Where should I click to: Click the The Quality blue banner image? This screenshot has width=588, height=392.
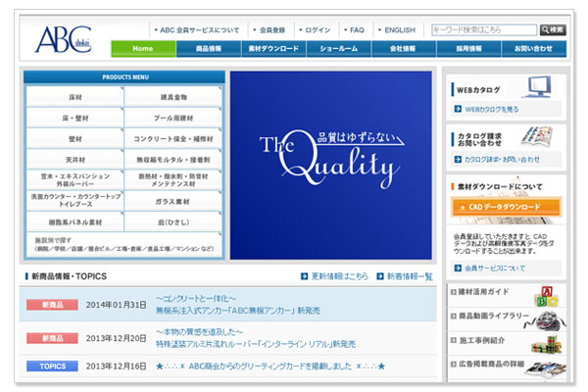330,165
